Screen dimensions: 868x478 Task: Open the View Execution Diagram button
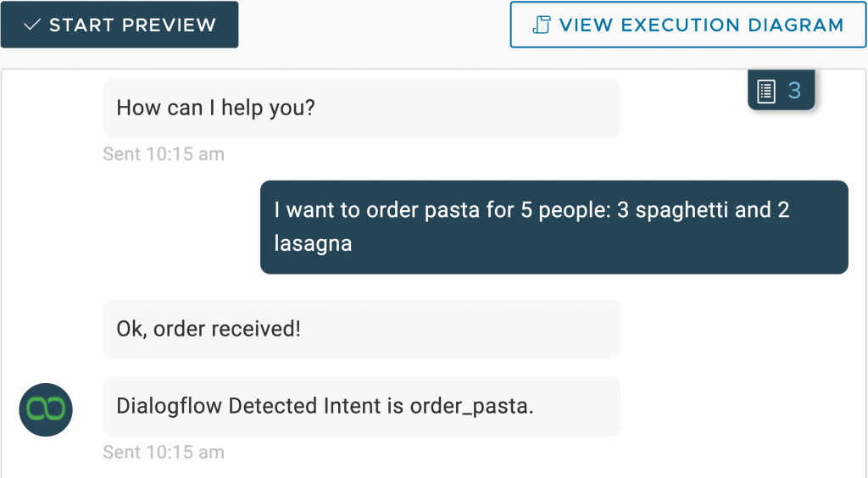[688, 25]
